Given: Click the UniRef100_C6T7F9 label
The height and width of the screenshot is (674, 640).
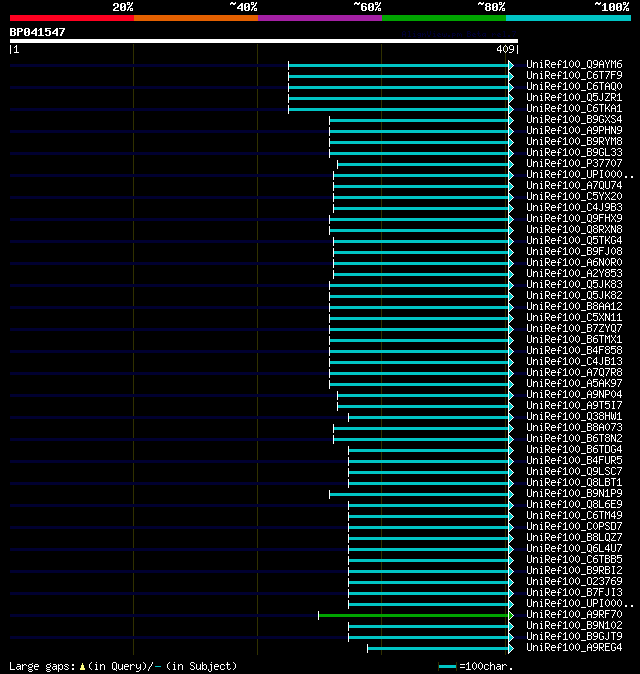Looking at the screenshot, I should pos(574,76).
